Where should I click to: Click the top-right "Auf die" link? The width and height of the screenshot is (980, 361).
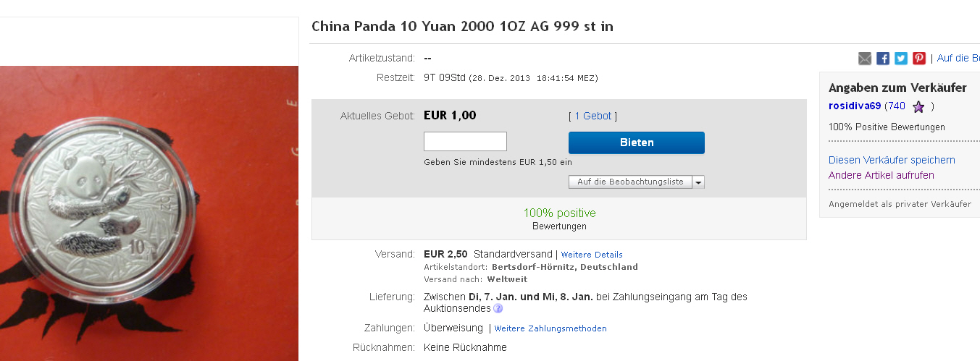tap(958, 58)
